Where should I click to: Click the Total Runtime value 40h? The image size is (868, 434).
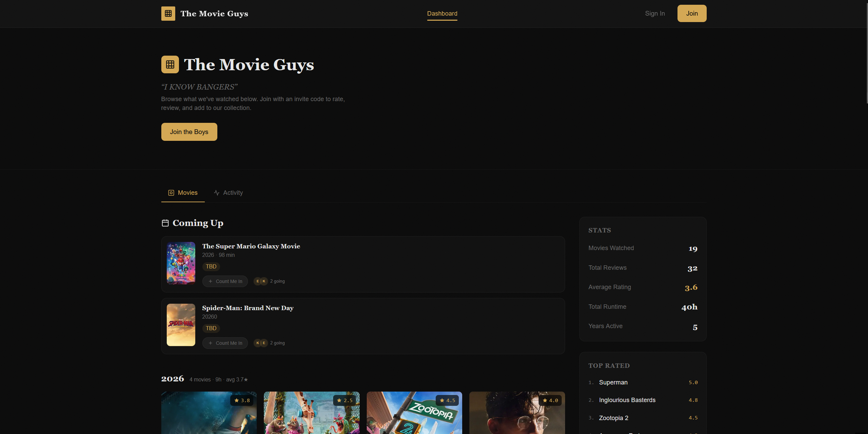click(x=689, y=307)
